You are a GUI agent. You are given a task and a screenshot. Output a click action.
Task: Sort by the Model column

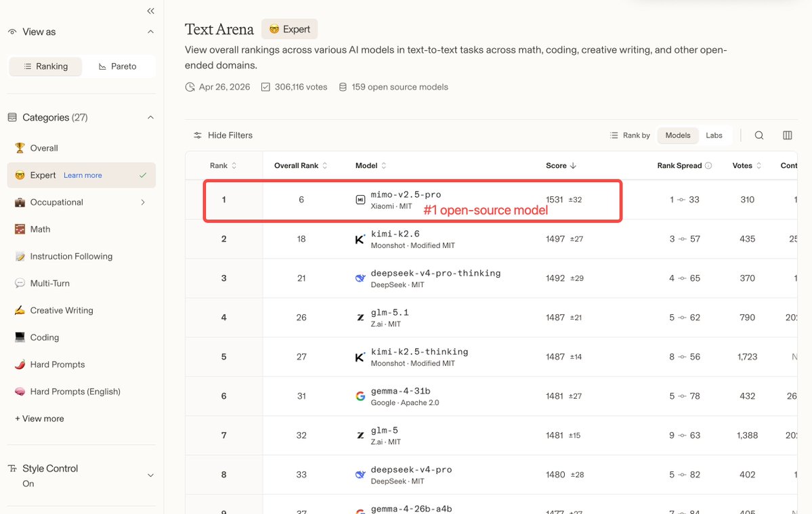click(x=371, y=166)
